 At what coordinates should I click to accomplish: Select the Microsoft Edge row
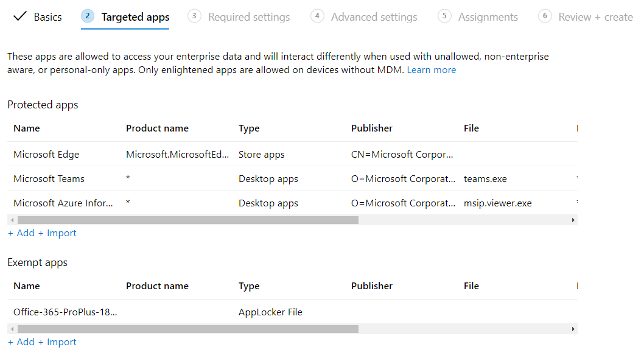point(292,155)
